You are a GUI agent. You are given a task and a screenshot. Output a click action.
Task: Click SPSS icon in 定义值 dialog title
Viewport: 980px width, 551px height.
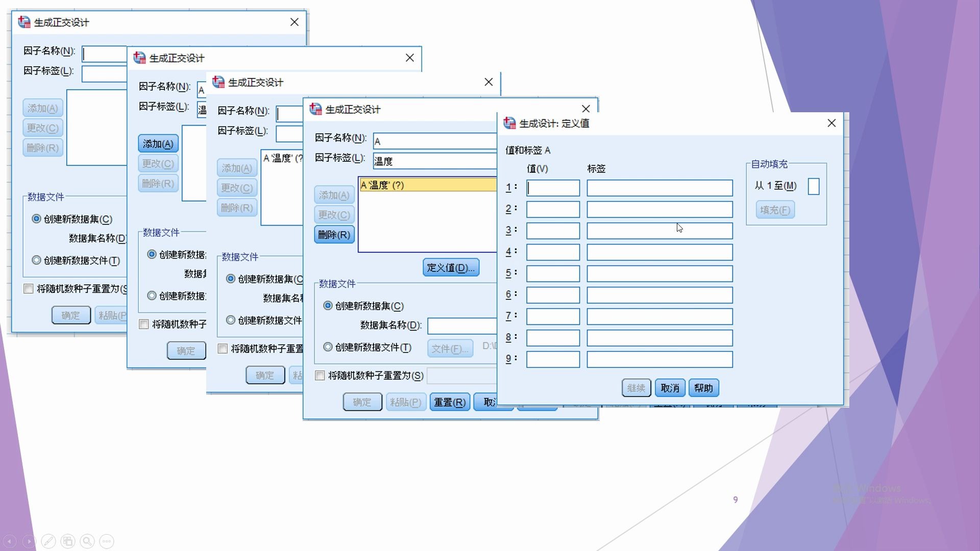tap(509, 123)
